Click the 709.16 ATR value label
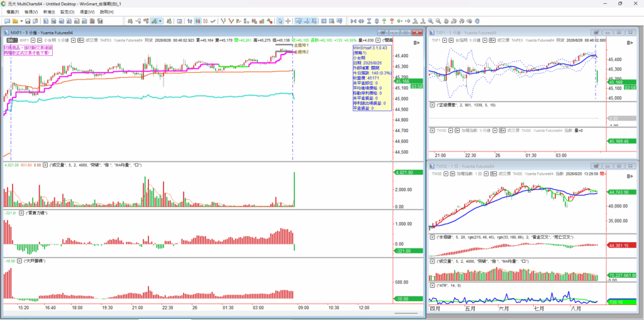Image resolution: width=644 pixels, height=320 pixels. coord(622,302)
